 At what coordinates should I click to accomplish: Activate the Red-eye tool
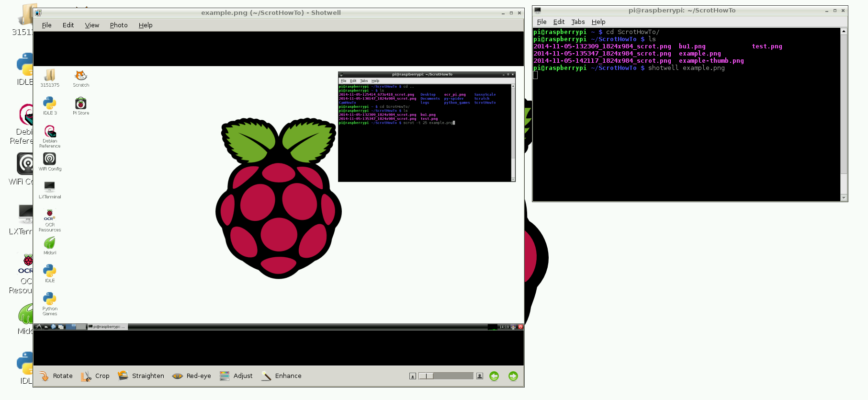pos(192,376)
